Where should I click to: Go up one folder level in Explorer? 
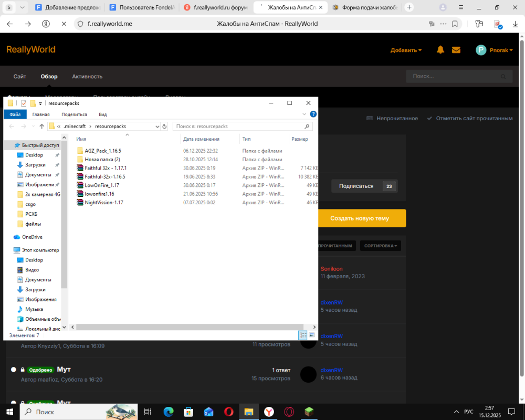click(41, 127)
